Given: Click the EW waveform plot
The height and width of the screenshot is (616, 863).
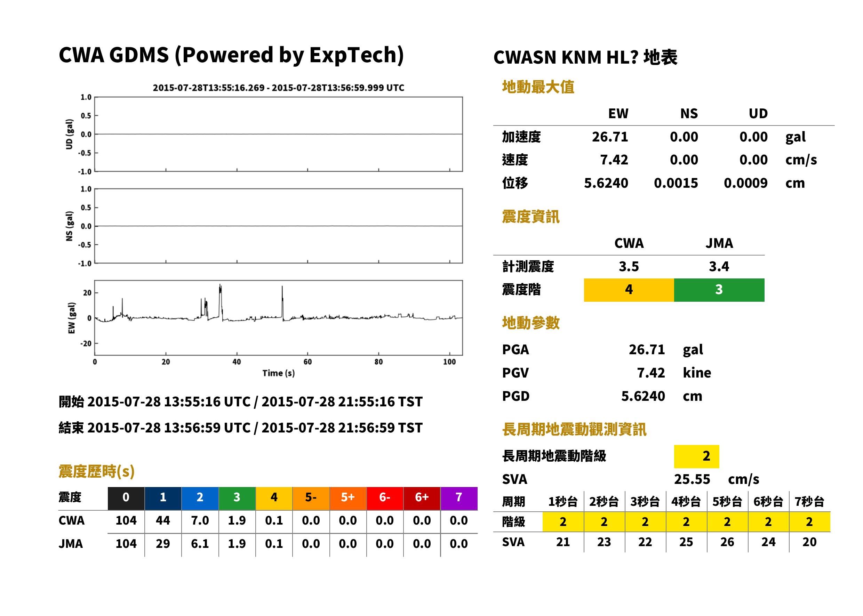Looking at the screenshot, I should [x=279, y=317].
